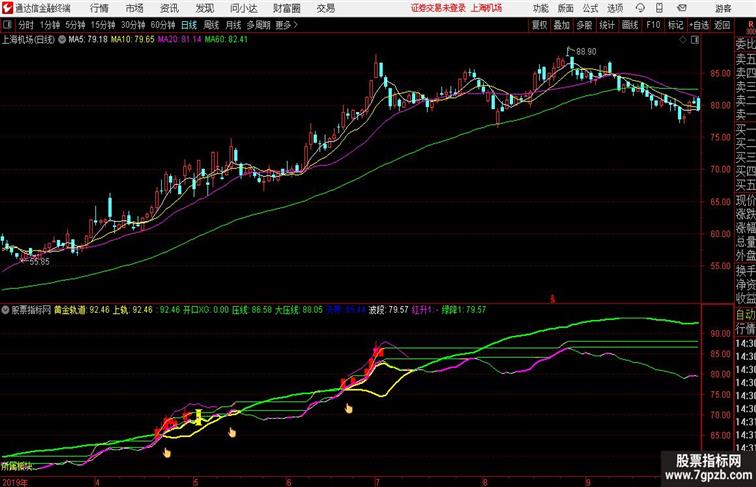
Task: Select the 多周期 tab
Action: (258, 25)
